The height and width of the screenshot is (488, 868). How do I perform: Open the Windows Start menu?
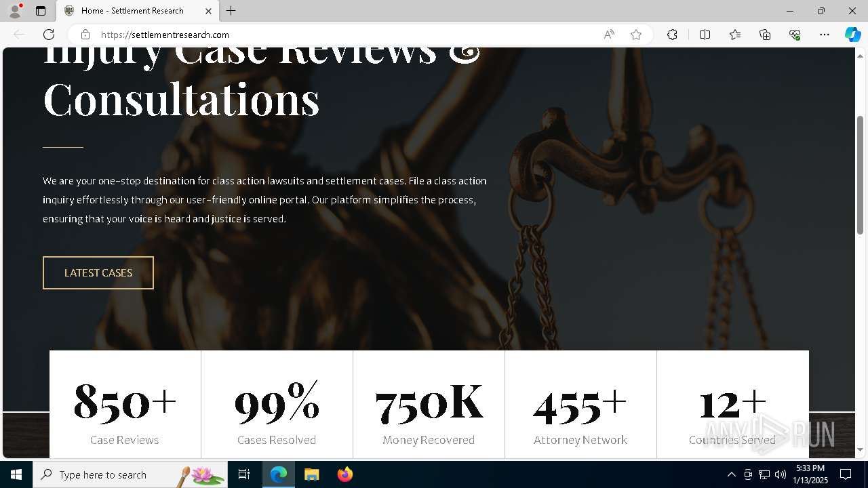click(x=16, y=474)
